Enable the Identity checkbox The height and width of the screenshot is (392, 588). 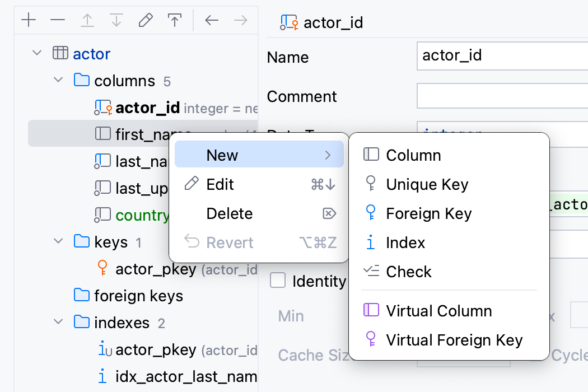(x=278, y=281)
